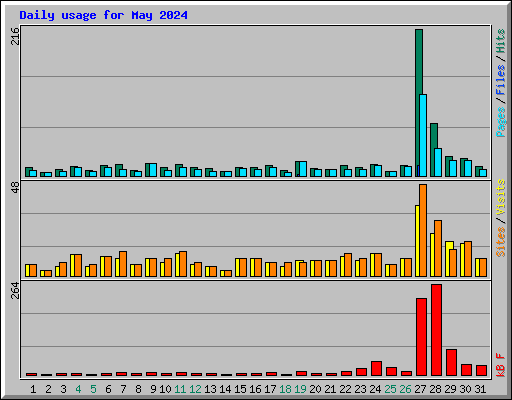
Task: Click the green x-axis day label '18'
Action: [x=285, y=389]
